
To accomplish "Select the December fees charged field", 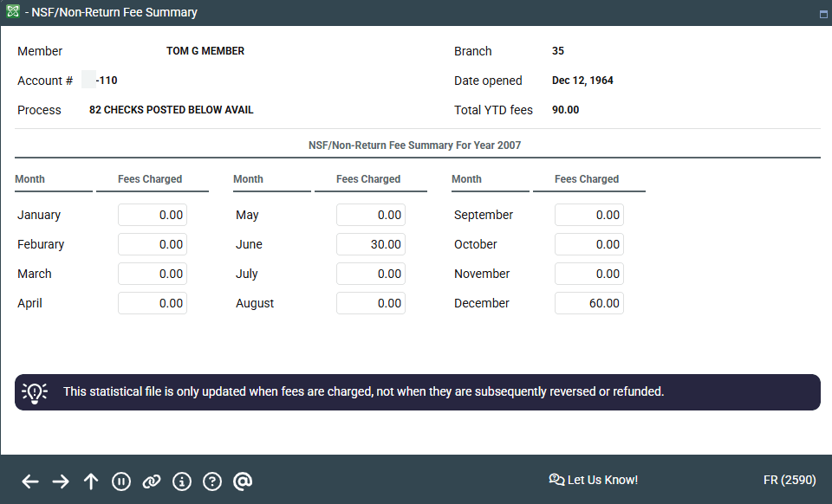I will tap(589, 303).
